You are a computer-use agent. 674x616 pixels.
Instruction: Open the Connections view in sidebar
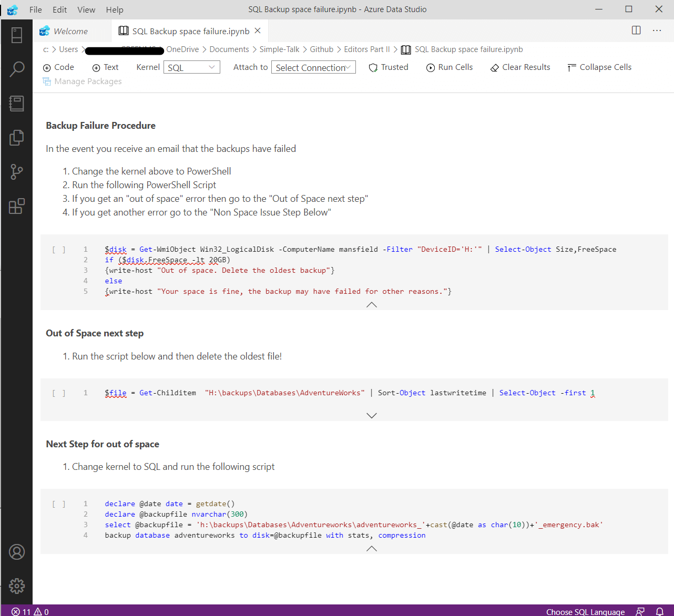point(17,35)
